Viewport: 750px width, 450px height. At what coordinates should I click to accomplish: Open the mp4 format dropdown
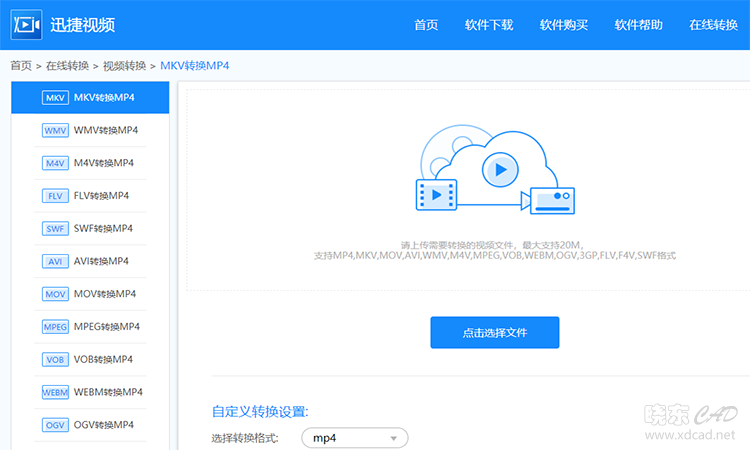(354, 438)
